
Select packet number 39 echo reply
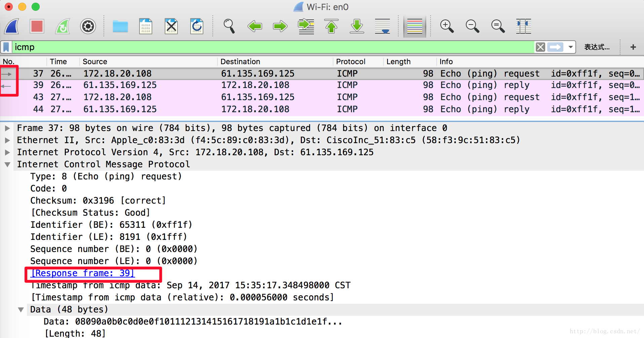[x=322, y=85]
